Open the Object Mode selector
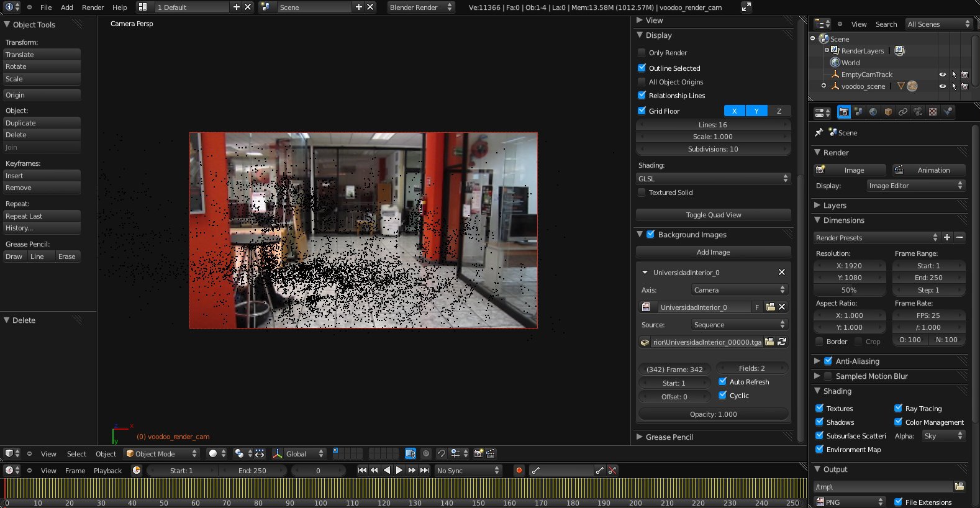Viewport: 980px width, 508px height. (x=161, y=454)
